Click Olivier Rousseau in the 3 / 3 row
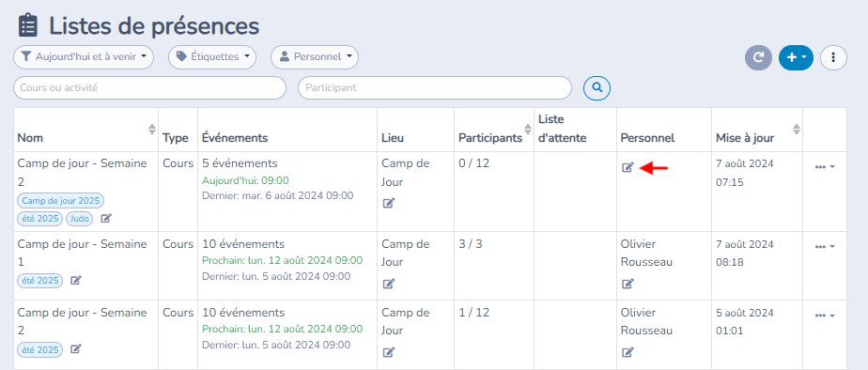The height and width of the screenshot is (370, 868). click(x=646, y=253)
